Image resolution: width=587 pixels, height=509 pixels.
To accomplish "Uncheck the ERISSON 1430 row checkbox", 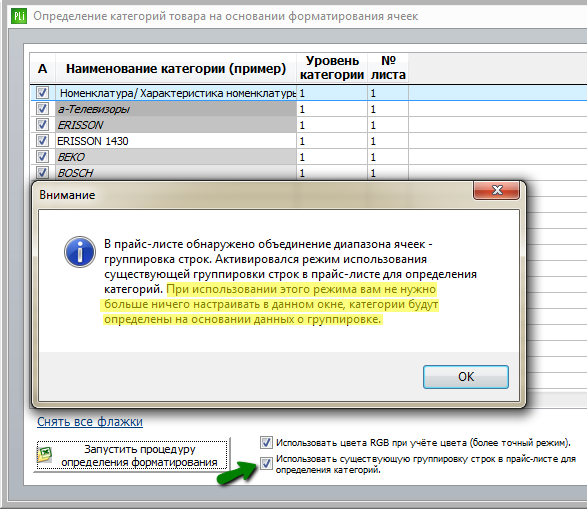I will tap(42, 141).
